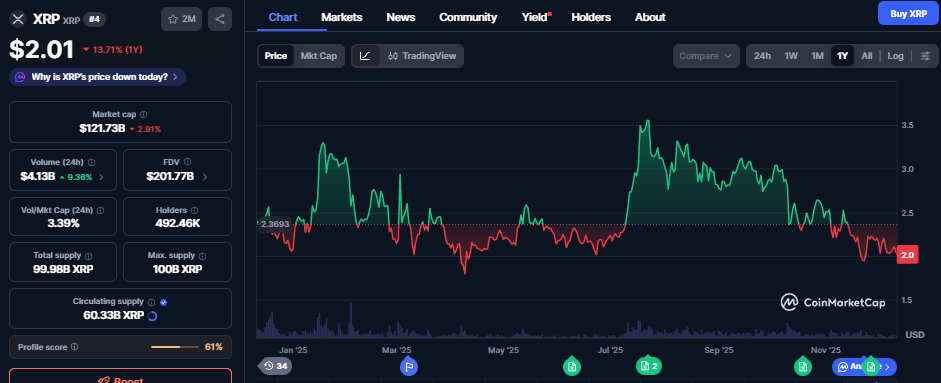Click the blue flag marker near Mar '25

409,366
